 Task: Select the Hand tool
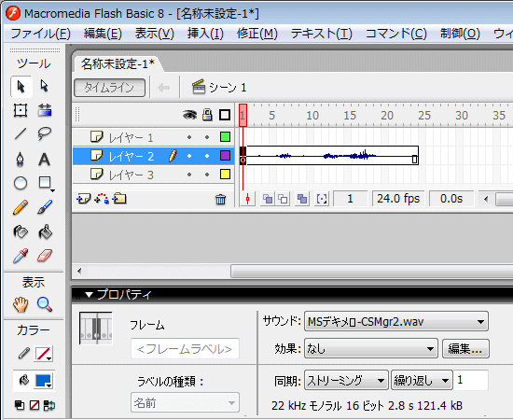21,304
